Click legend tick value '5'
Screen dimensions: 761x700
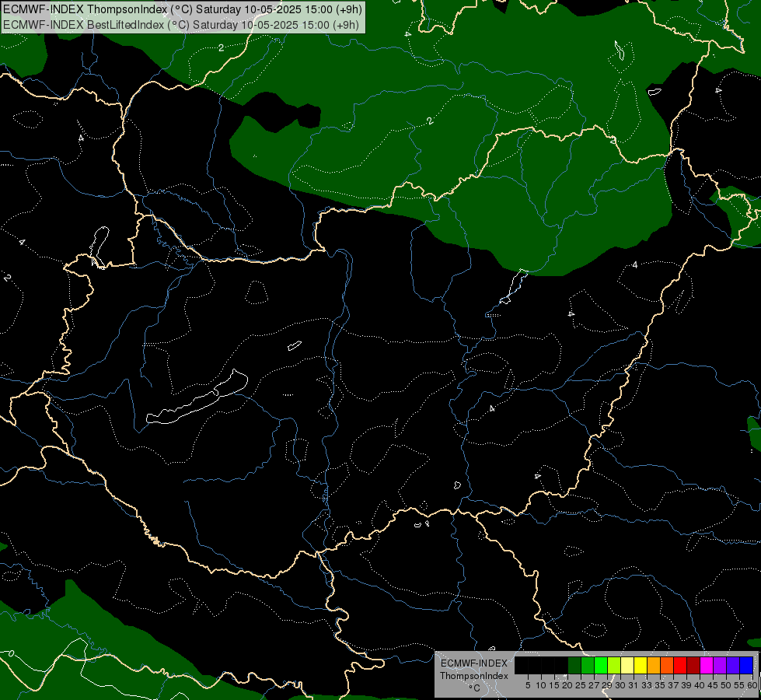pyautogui.click(x=528, y=685)
